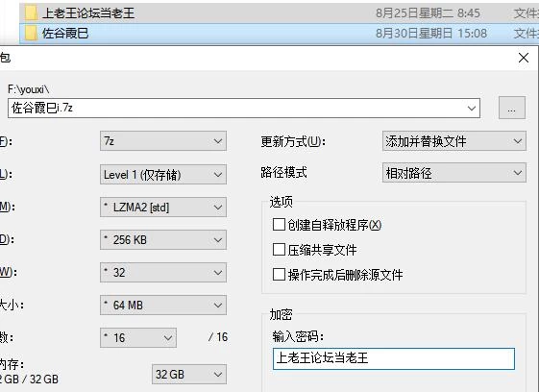The image size is (539, 392).
Task: Open the solid block size dropdown 64 MB
Action: [x=163, y=305]
